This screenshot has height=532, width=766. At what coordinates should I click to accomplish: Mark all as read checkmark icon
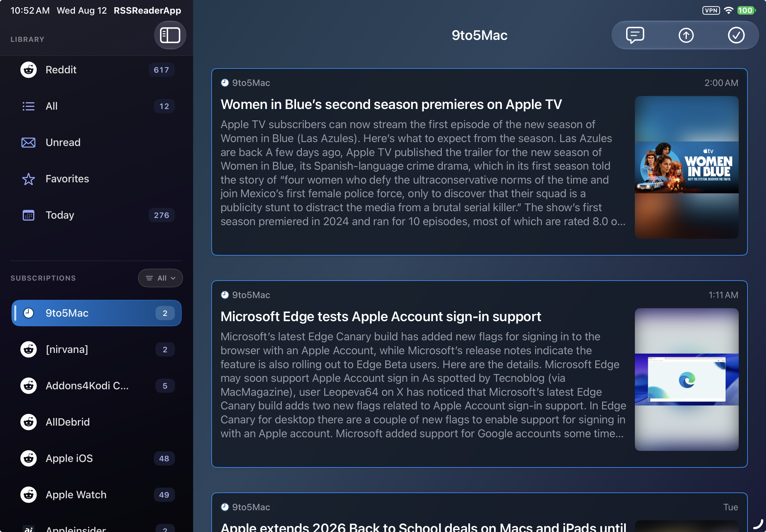(x=736, y=35)
